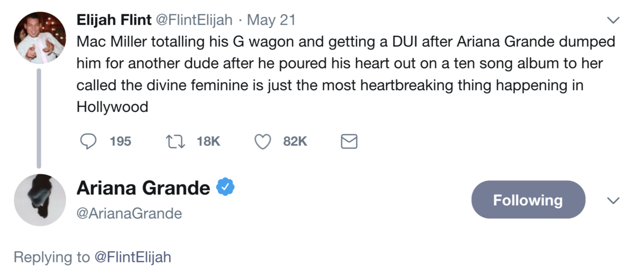Open Ariana Grande's profile avatar
Screen dimensions: 644x273
coord(40,200)
